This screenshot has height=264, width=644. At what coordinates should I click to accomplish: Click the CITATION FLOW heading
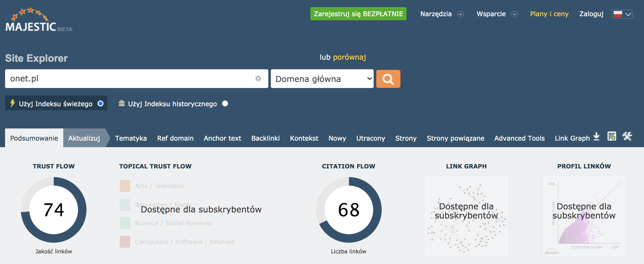point(349,166)
